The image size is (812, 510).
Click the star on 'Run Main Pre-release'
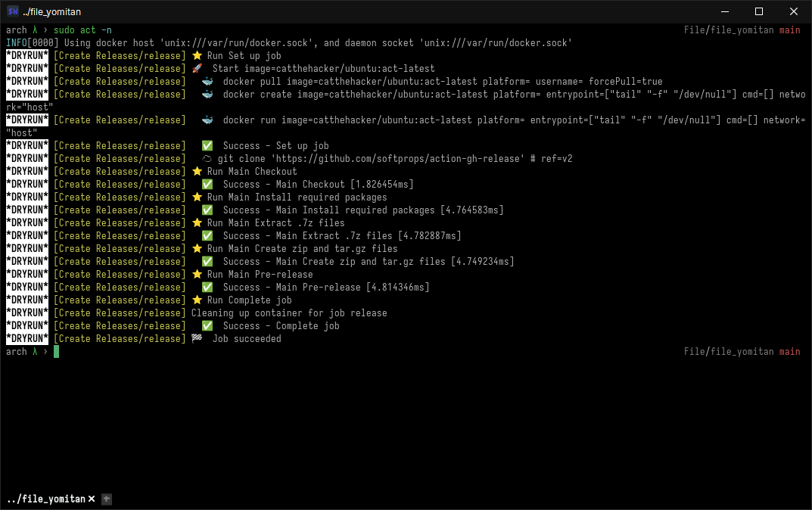click(197, 275)
